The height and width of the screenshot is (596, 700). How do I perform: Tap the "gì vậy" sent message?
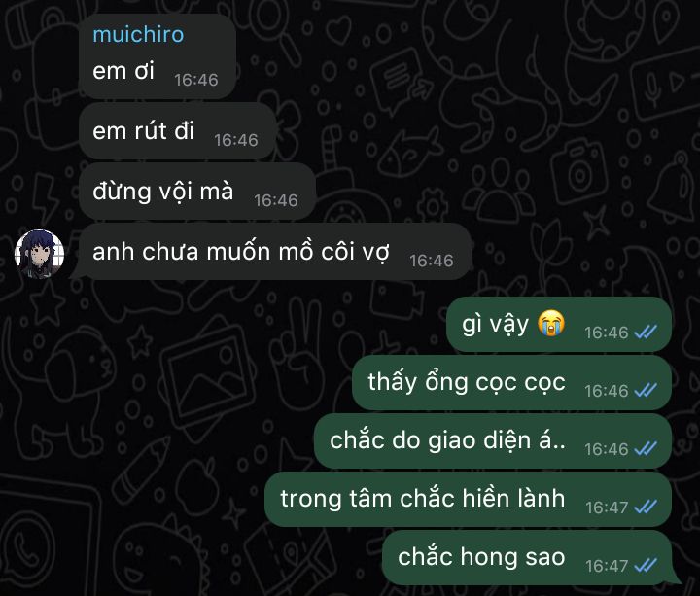pos(559,324)
